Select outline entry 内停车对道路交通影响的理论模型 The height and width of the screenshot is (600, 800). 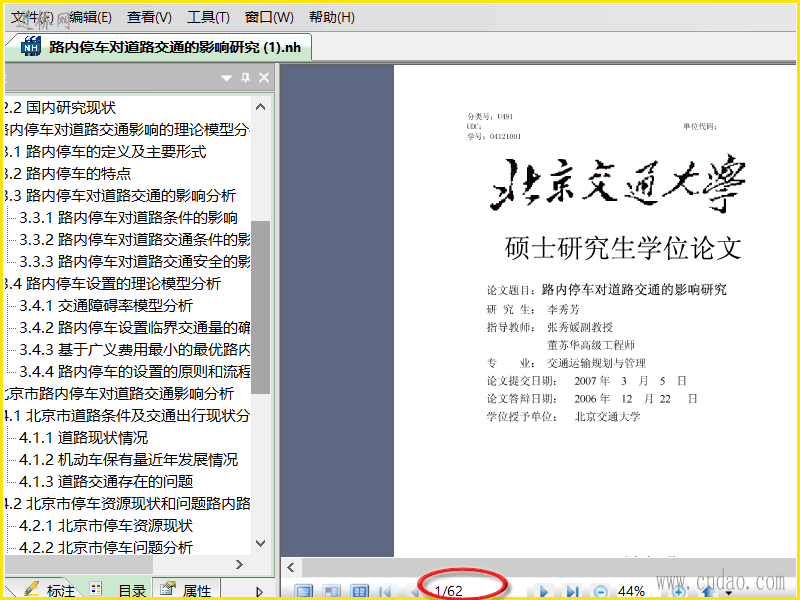(127, 130)
